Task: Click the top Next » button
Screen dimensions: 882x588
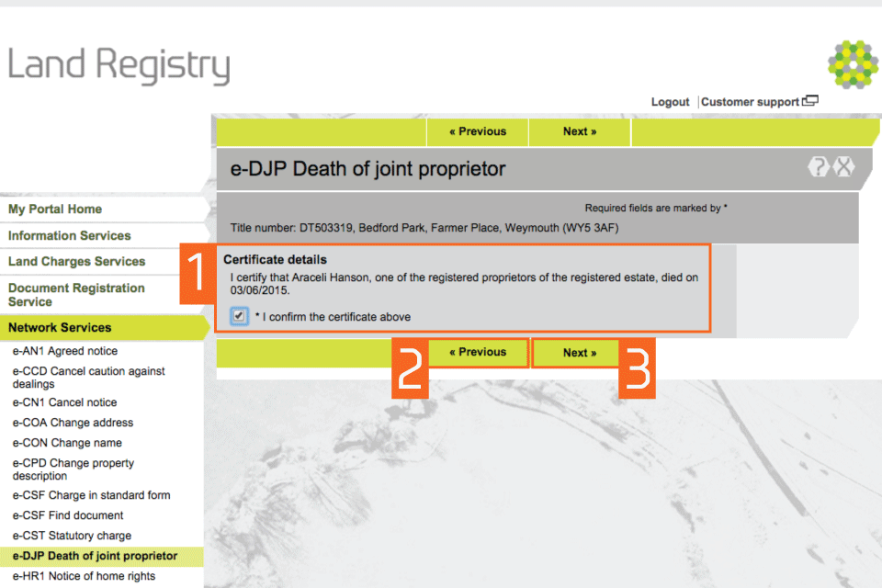Action: point(580,131)
